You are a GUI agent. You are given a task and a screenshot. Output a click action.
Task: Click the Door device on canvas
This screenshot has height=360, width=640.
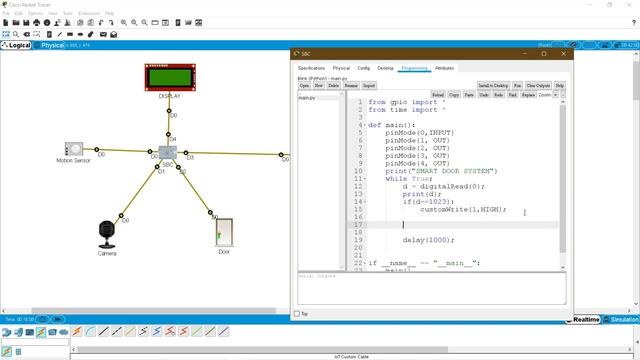tap(224, 233)
